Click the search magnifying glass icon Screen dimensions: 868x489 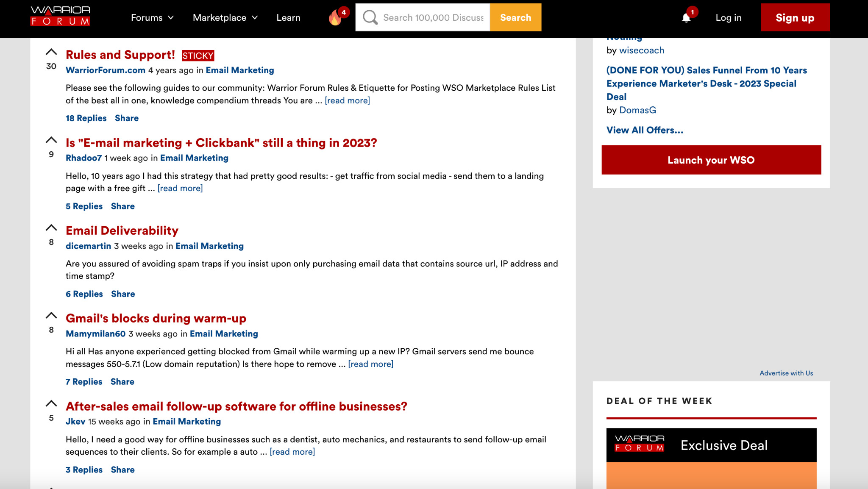pyautogui.click(x=369, y=17)
